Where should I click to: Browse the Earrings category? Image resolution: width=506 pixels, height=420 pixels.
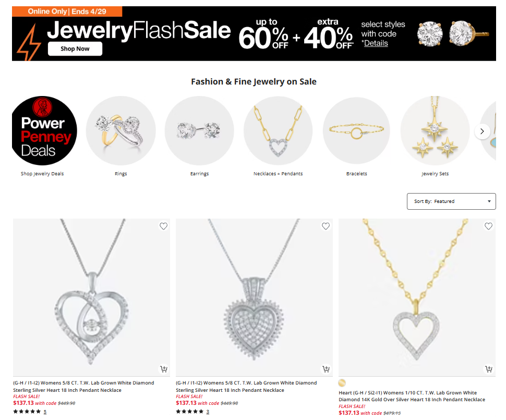(199, 130)
